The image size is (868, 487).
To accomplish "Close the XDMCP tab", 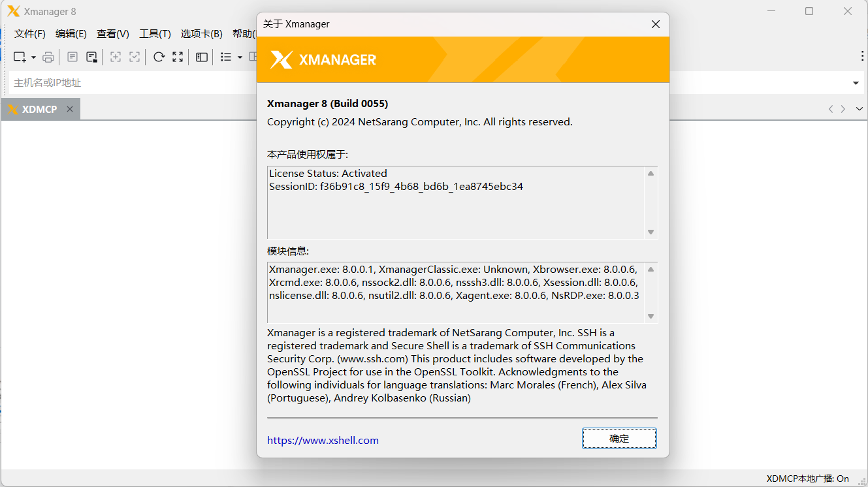I will [70, 109].
